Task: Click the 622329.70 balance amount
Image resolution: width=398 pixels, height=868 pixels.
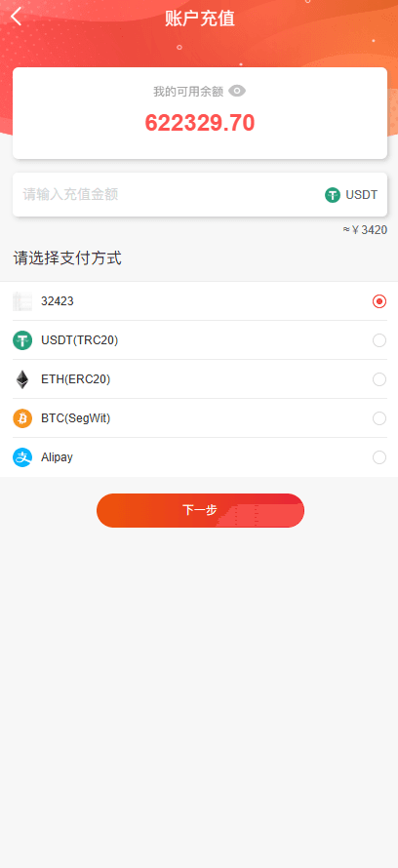Action: [200, 123]
